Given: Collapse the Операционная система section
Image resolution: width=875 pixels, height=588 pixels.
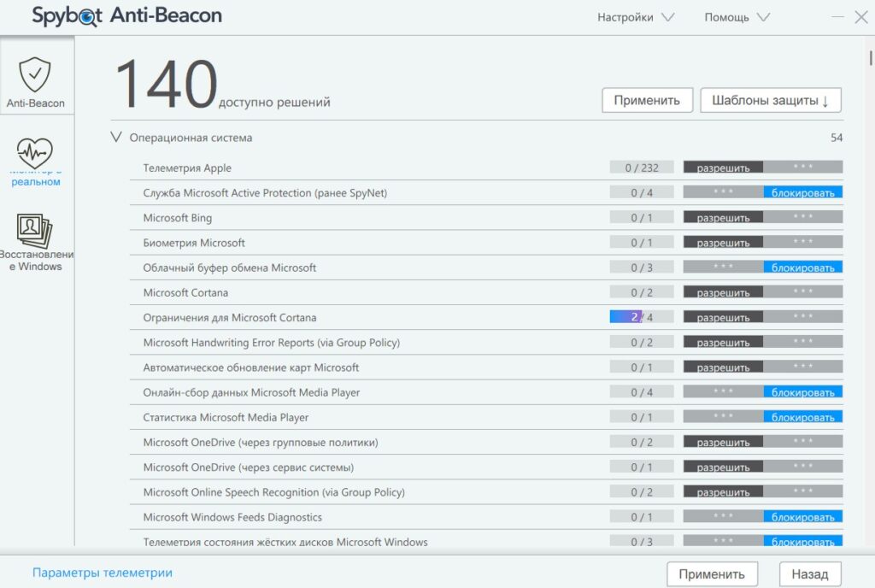Looking at the screenshot, I should [x=115, y=137].
